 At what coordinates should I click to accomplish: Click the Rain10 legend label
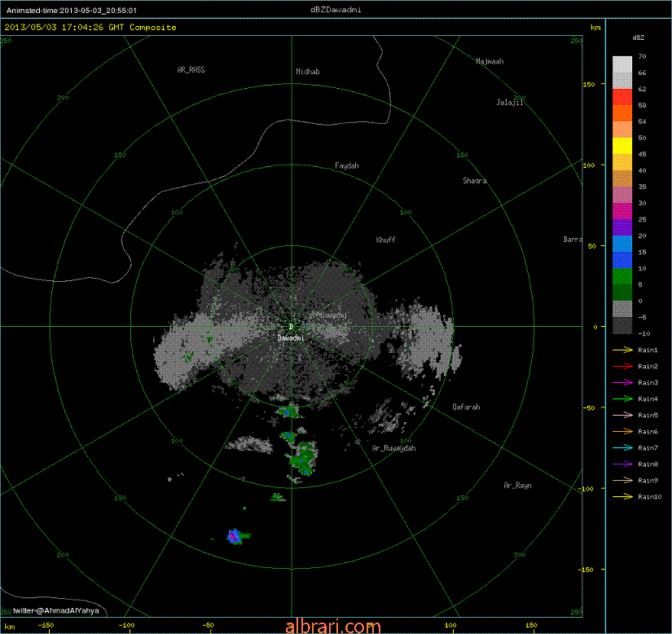pyautogui.click(x=650, y=496)
